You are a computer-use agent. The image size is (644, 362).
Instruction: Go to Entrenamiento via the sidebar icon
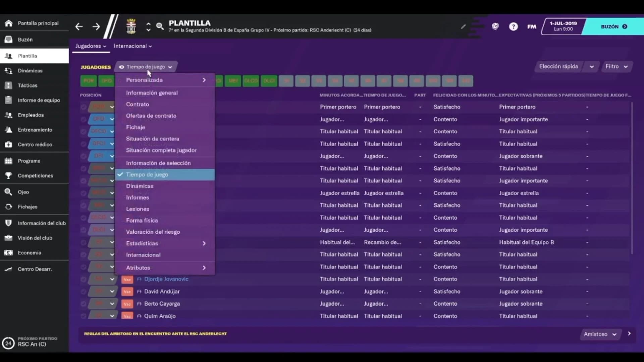point(35,130)
